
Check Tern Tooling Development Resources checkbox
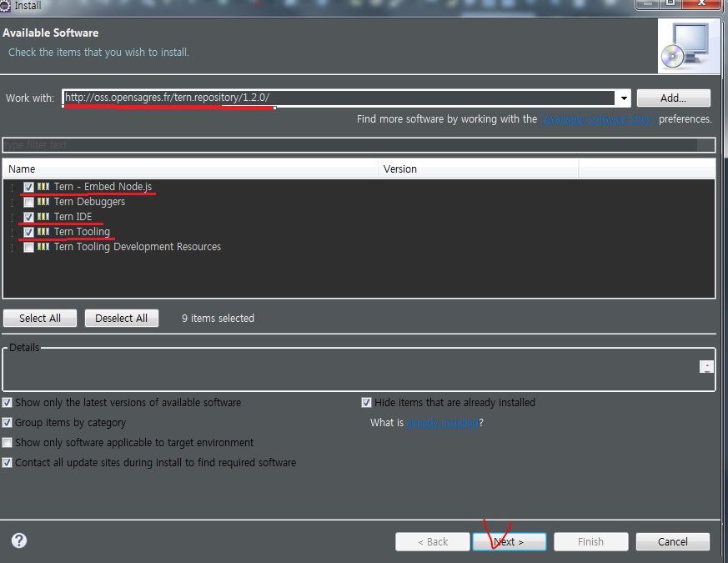click(x=29, y=247)
